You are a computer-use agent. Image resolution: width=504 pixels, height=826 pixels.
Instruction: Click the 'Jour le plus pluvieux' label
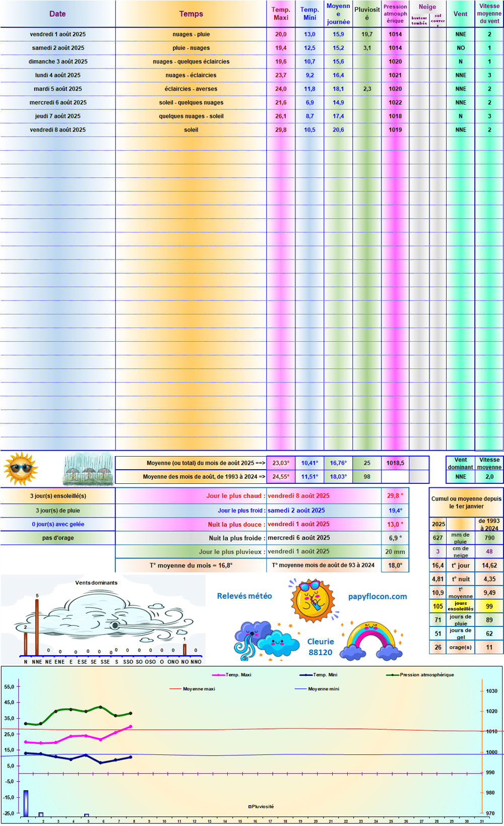[x=232, y=552]
